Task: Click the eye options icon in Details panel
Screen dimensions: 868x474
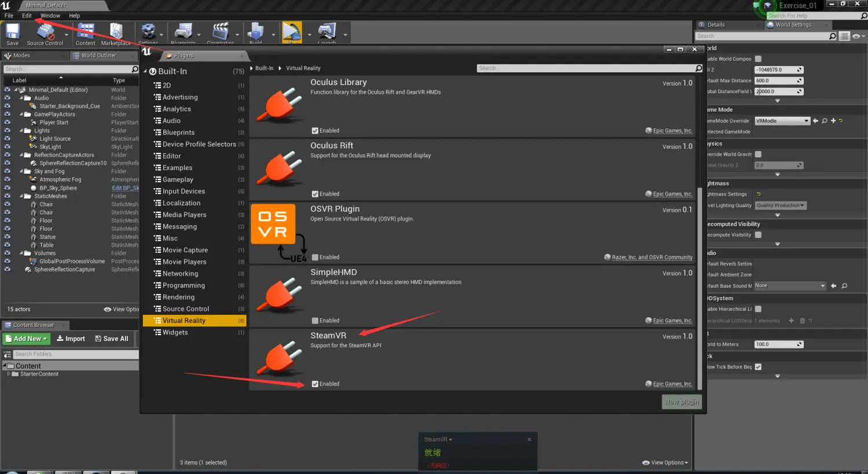Action: click(857, 36)
